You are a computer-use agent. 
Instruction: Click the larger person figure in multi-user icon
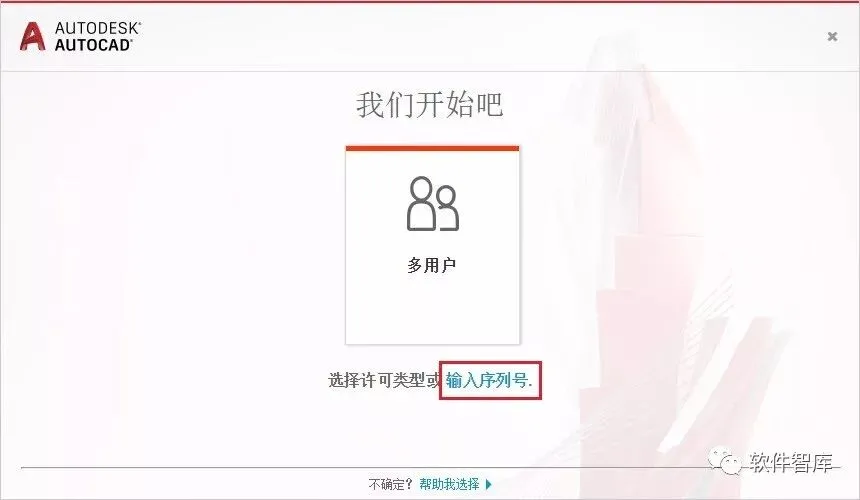[x=422, y=203]
